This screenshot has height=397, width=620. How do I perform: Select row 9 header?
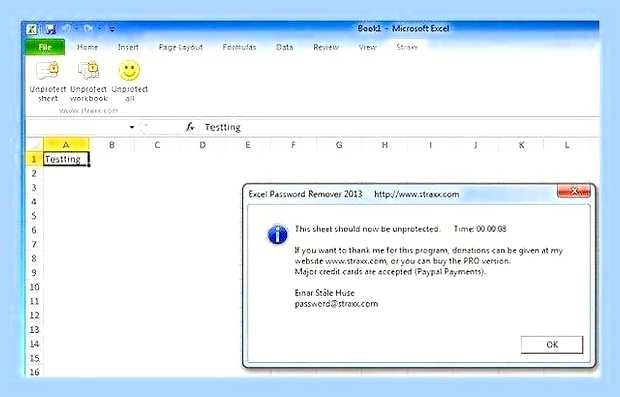click(x=34, y=273)
